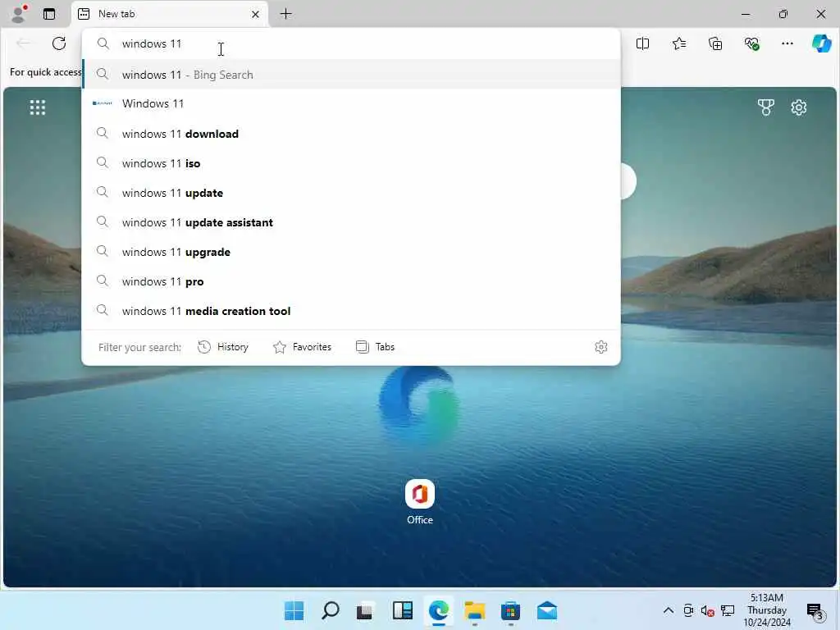Select the New tab tab
840x630 pixels.
tap(169, 14)
